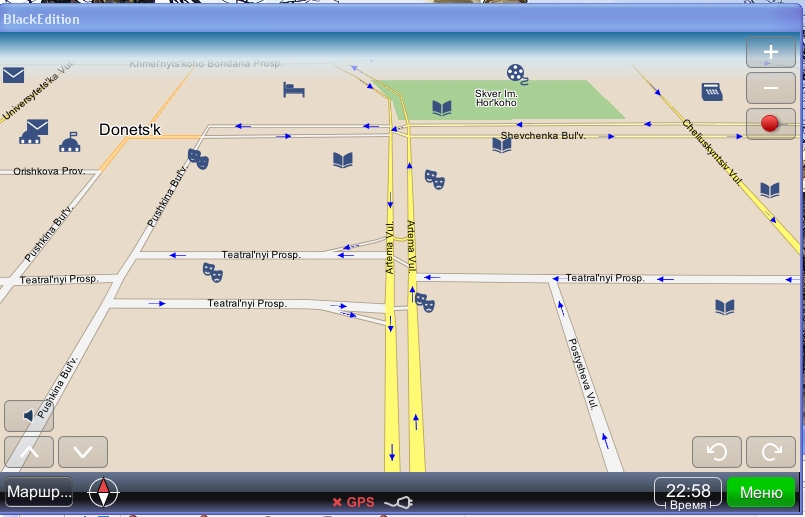The height and width of the screenshot is (517, 805).
Task: Select the book icon inside green park
Action: coord(441,108)
